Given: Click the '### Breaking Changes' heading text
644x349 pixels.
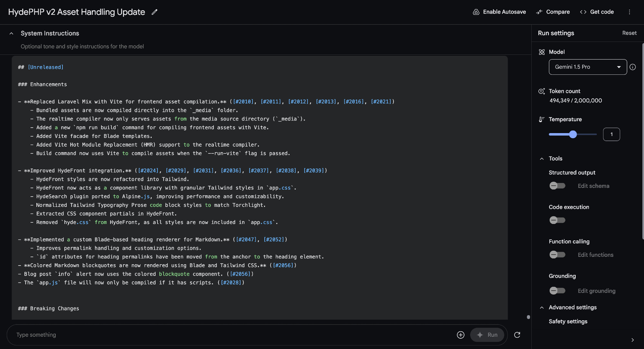Looking at the screenshot, I should (x=48, y=308).
